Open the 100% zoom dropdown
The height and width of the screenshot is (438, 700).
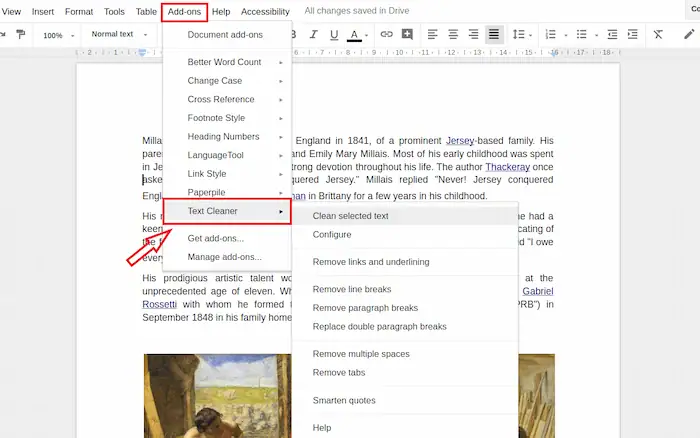pos(58,35)
